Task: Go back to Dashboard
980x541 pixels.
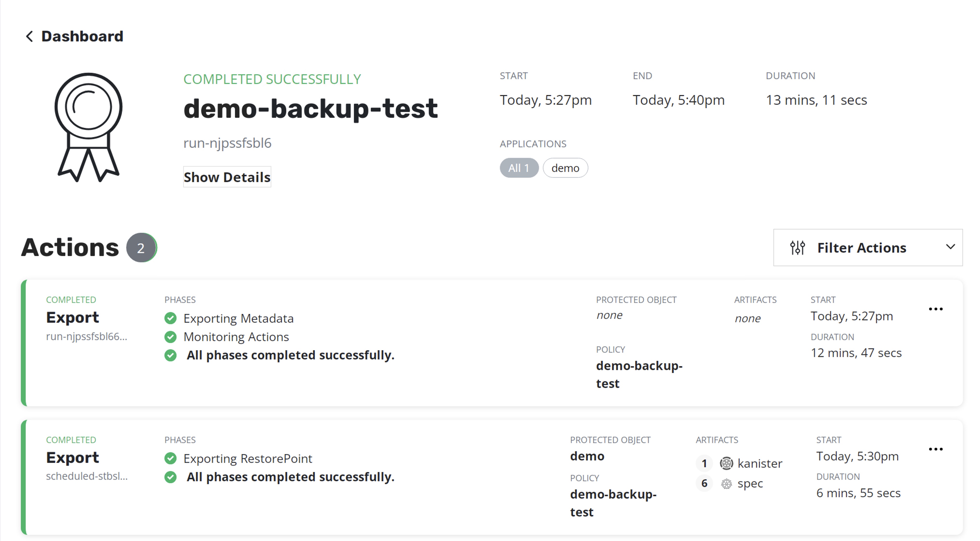Action: (82, 37)
